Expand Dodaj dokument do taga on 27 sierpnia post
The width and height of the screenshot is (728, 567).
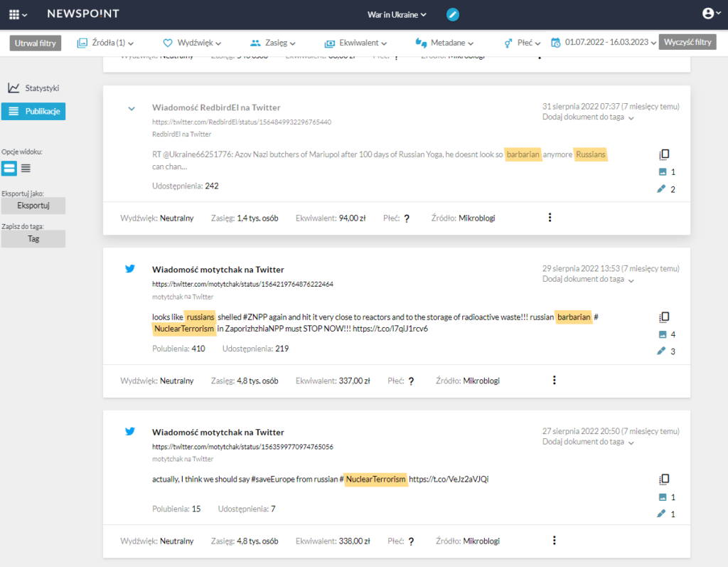[588, 442]
